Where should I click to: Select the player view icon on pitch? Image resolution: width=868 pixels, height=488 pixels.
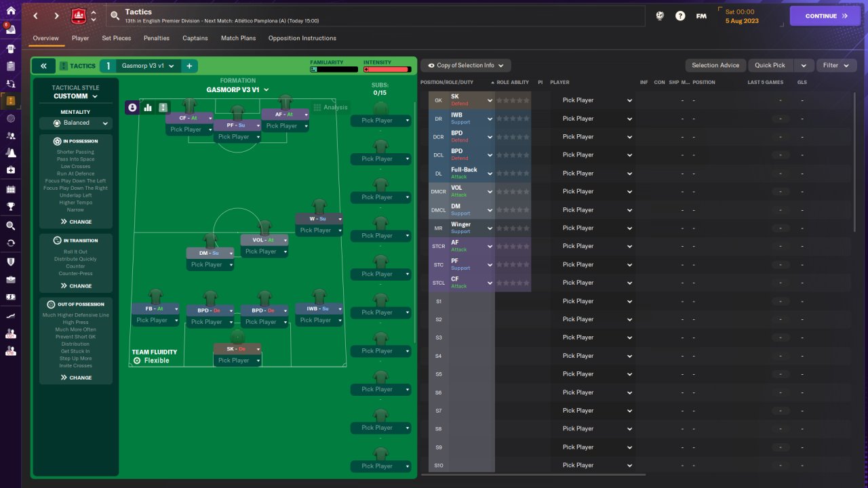tap(132, 107)
